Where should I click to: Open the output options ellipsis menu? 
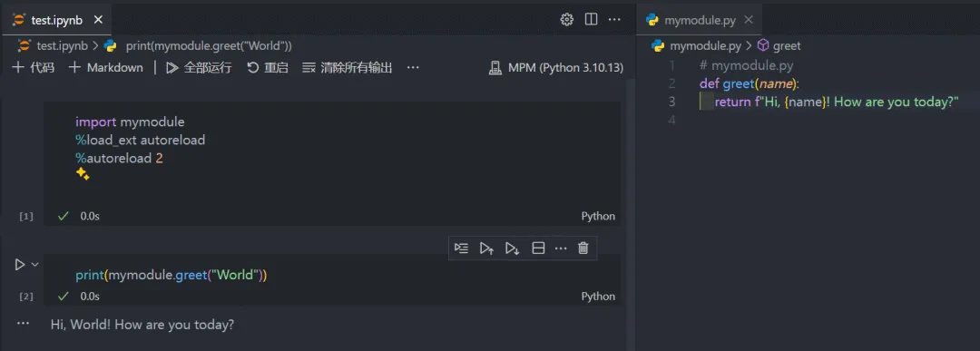pyautogui.click(x=23, y=324)
